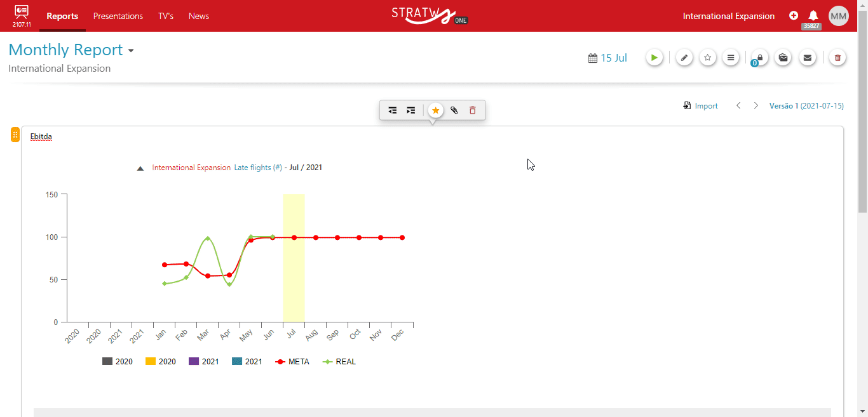Open the Monthly Report title dropdown
Screen dimensions: 868x417
tap(131, 51)
